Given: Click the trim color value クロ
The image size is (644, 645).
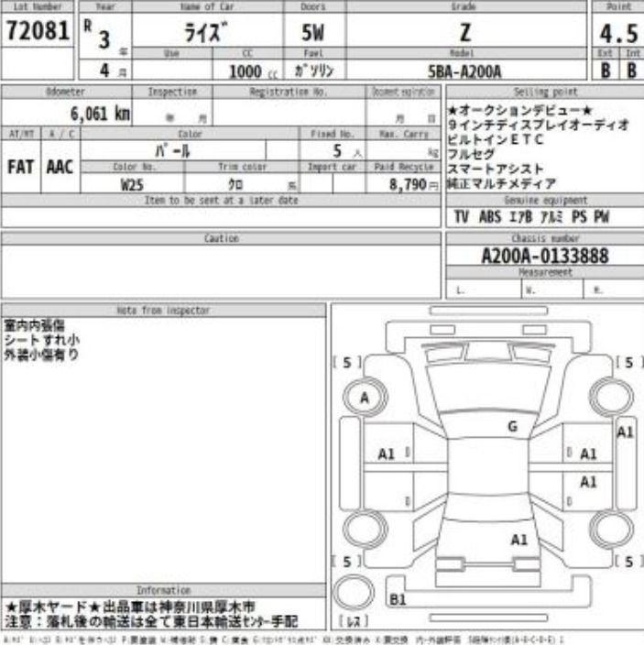Looking at the screenshot, I should click(x=235, y=184).
